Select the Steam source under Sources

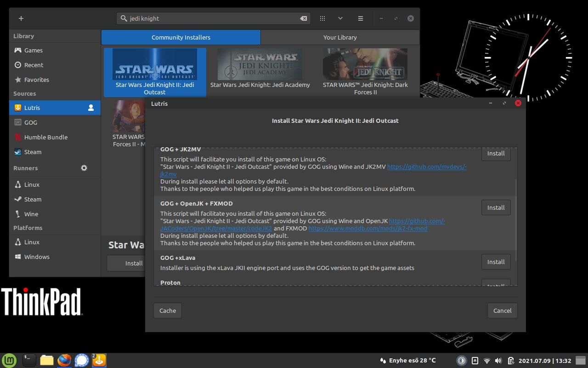(55, 152)
